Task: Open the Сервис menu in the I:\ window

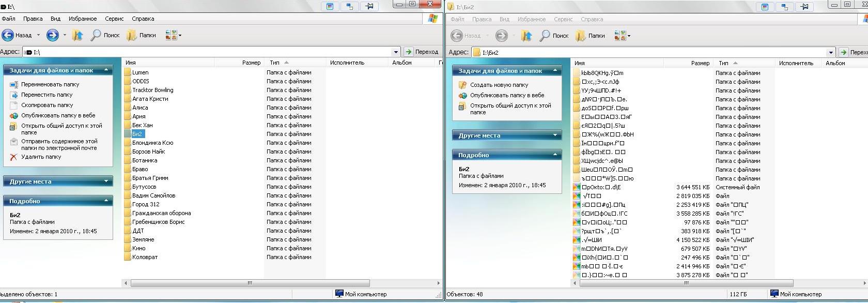Action: 114,19
